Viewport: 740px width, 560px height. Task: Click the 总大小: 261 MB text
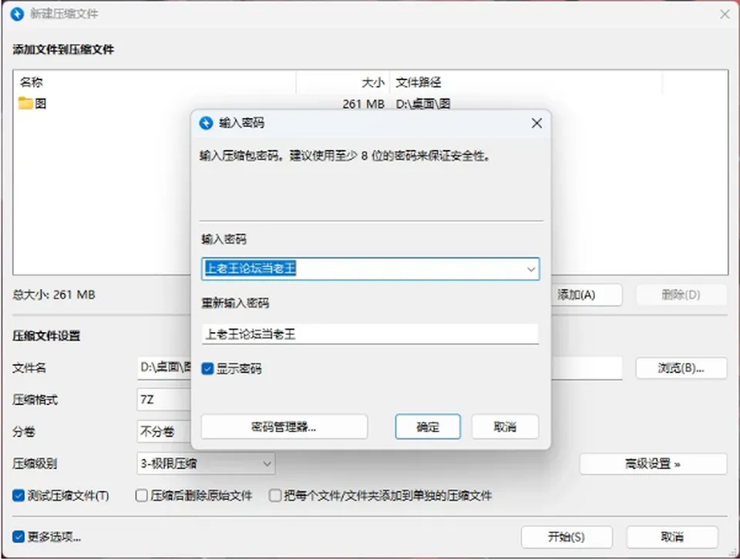point(54,295)
